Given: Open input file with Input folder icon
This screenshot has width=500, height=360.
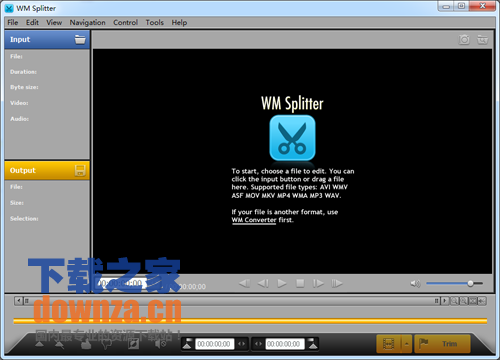Looking at the screenshot, I should click(80, 39).
